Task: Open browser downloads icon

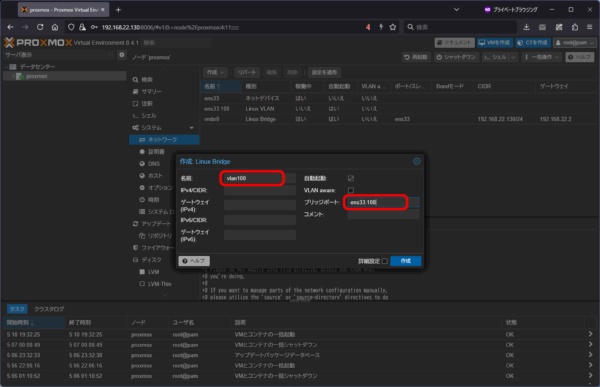Action: [527, 27]
